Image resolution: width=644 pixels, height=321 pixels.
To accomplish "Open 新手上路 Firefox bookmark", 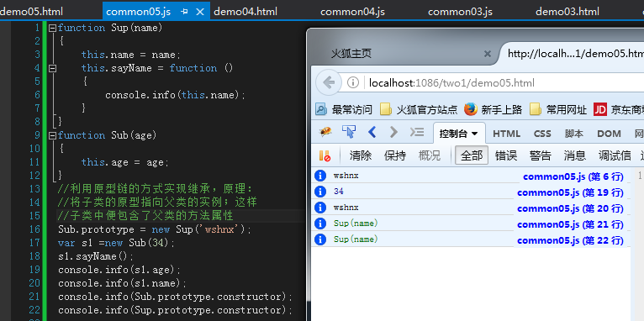I will pyautogui.click(x=493, y=109).
